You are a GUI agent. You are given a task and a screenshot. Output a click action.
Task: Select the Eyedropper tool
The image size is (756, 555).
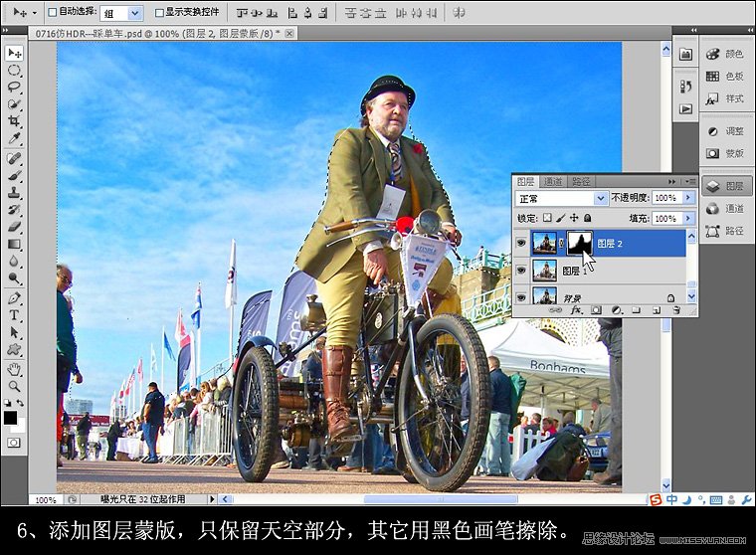[14, 138]
